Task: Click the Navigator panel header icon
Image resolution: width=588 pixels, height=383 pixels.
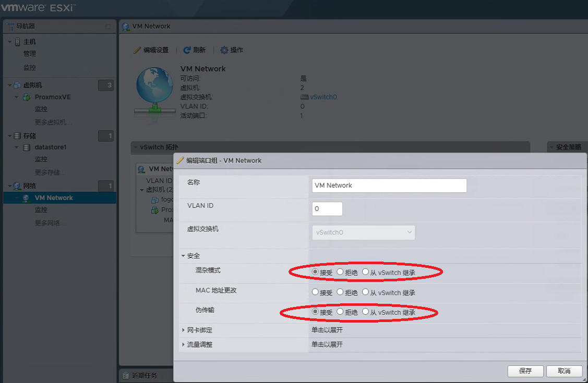Action: [x=10, y=26]
